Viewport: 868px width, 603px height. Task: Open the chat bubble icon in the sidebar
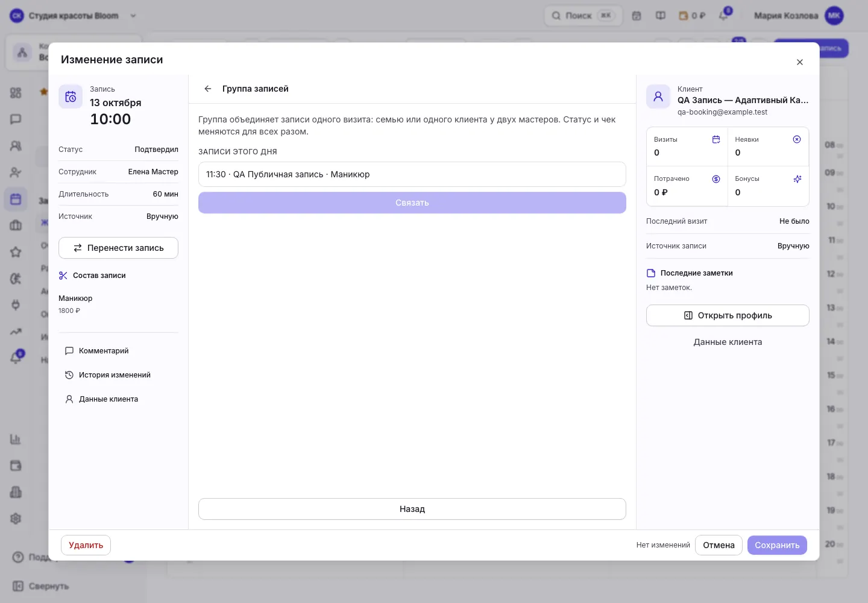[x=16, y=119]
